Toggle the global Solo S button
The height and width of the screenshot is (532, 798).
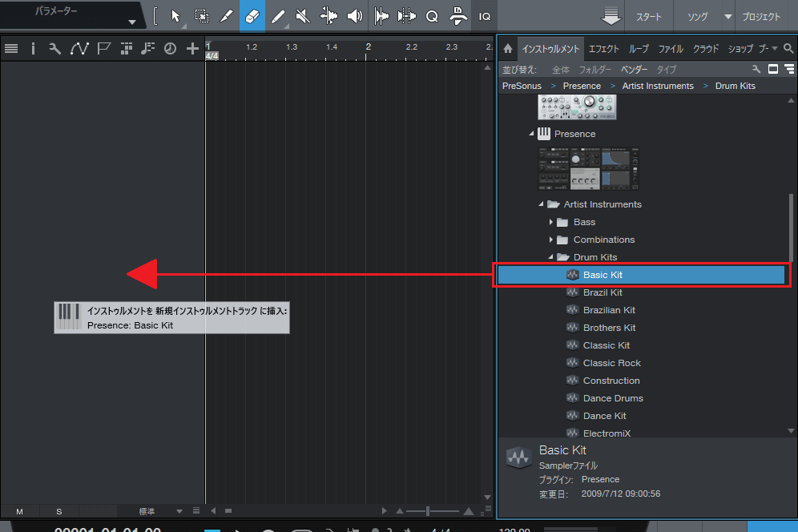point(58,511)
